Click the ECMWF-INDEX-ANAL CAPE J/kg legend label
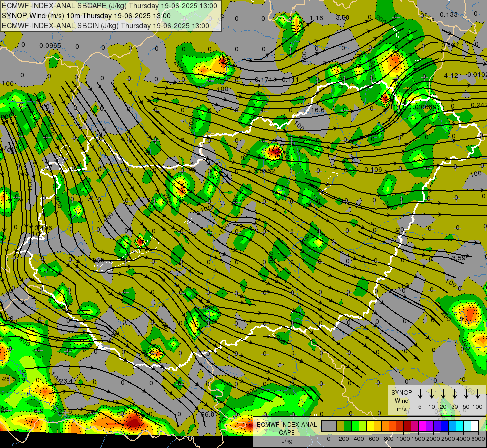This screenshot has height=448, width=487. point(287,433)
